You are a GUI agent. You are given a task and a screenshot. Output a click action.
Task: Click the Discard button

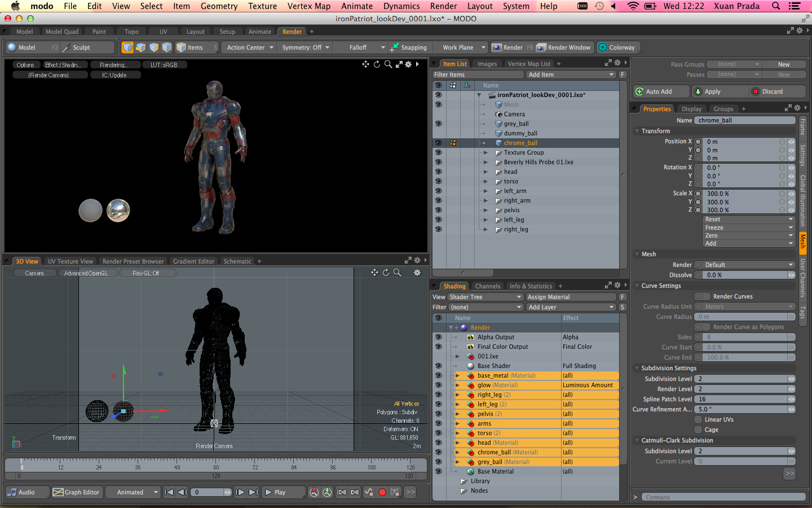tap(778, 91)
